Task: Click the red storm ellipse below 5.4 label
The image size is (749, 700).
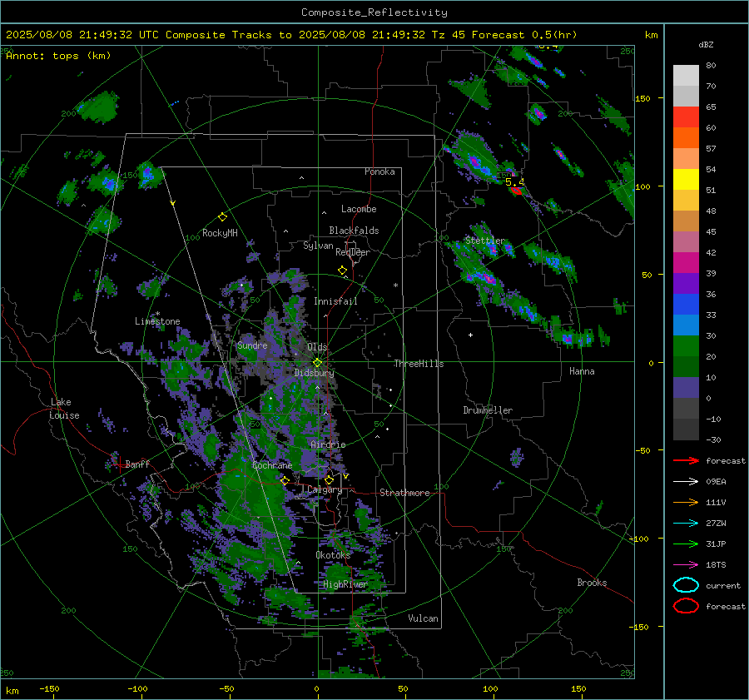Action: tap(516, 191)
